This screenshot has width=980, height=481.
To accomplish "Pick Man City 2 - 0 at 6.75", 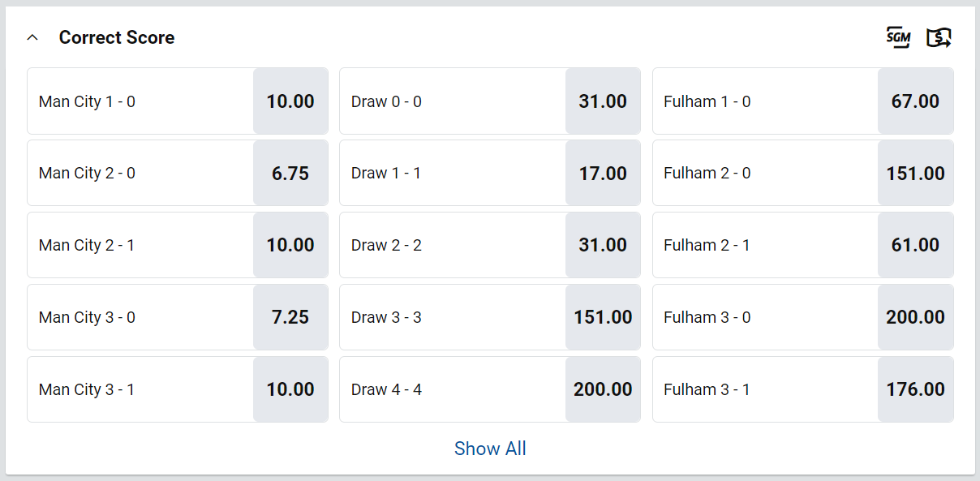I will (178, 173).
